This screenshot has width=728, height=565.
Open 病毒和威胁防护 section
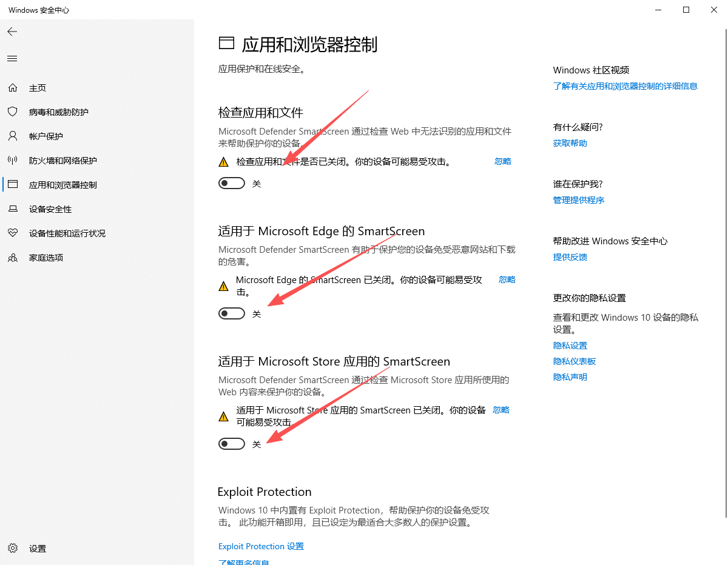tap(59, 112)
